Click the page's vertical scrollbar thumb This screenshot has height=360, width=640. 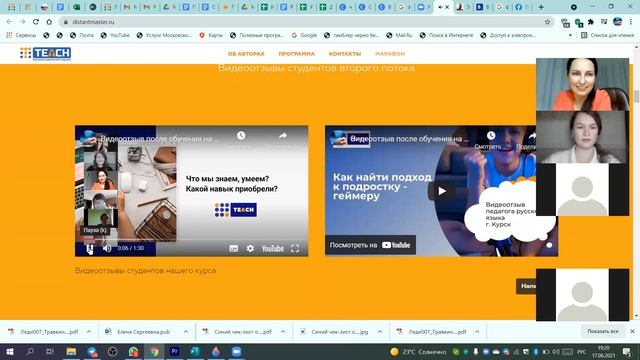coord(636,96)
